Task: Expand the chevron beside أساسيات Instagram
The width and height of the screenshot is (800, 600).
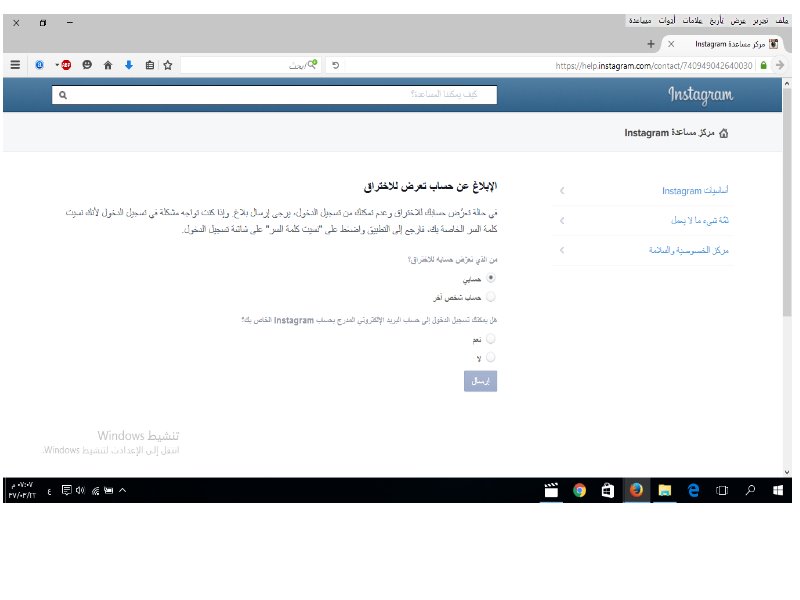Action: point(562,190)
